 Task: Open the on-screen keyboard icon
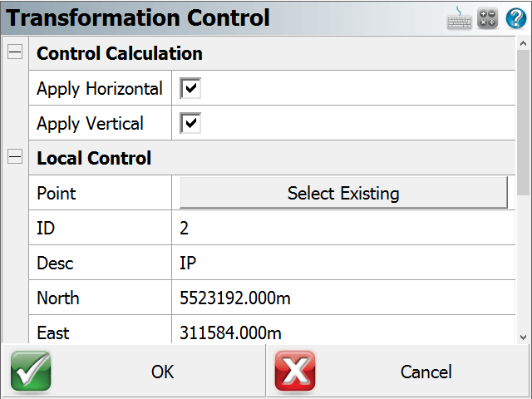(x=459, y=17)
